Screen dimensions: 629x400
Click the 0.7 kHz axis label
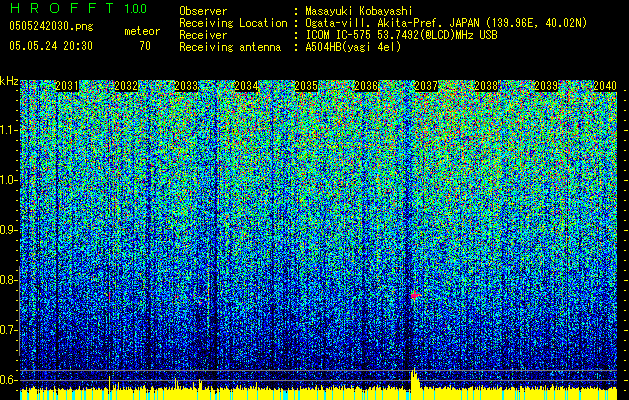pyautogui.click(x=8, y=330)
